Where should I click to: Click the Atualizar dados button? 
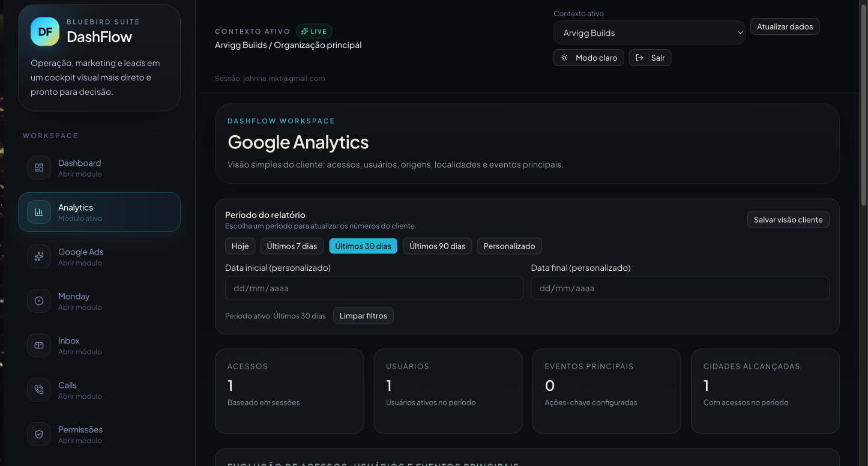click(785, 27)
